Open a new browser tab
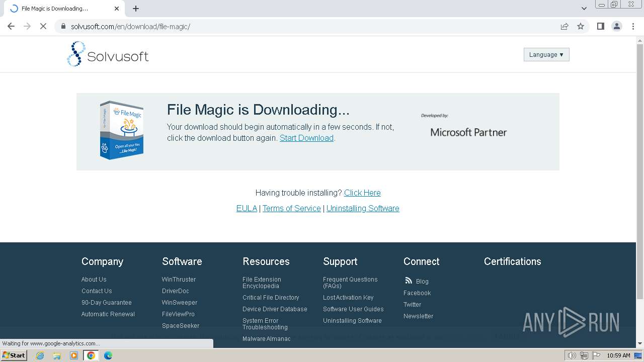 point(136,9)
